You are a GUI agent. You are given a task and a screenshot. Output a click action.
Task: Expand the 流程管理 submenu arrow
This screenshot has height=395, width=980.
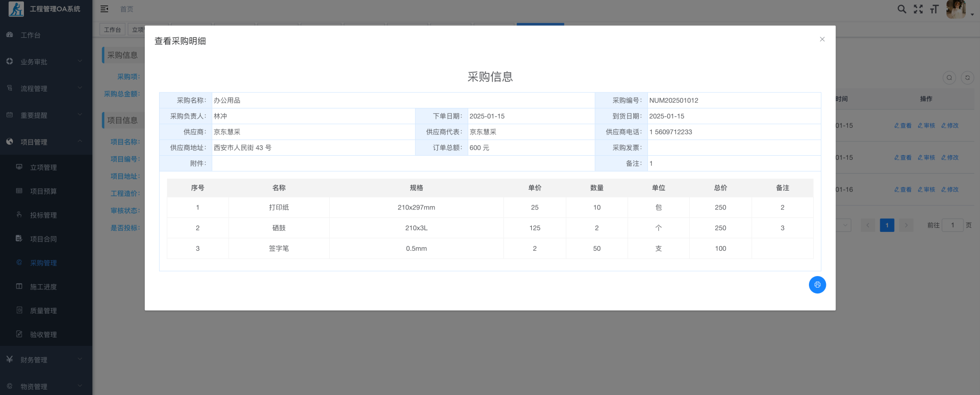coord(80,88)
